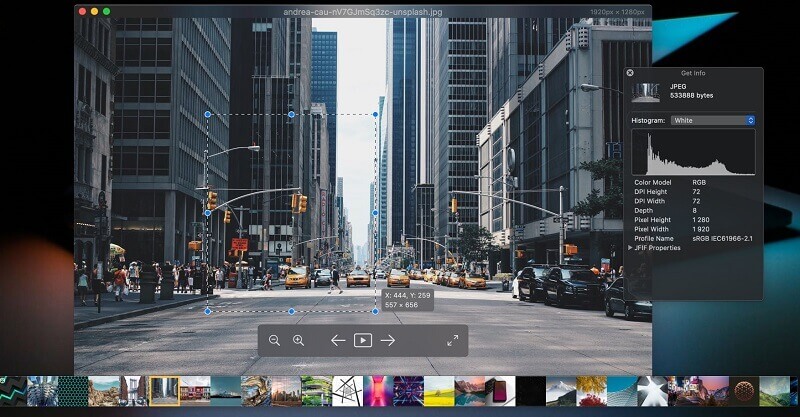Click the file name in title bar
This screenshot has height=417, width=800.
pyautogui.click(x=362, y=11)
